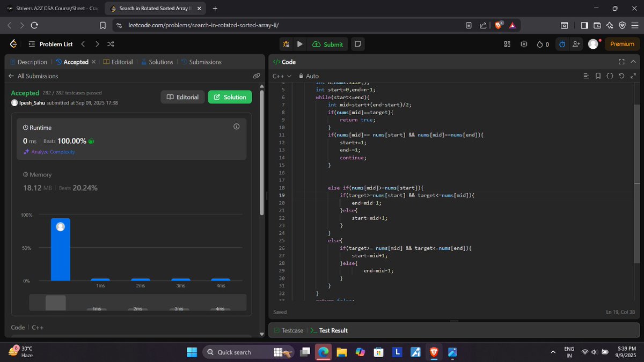This screenshot has height=362, width=644.
Task: Open the Test Result tab
Action: pos(329,330)
